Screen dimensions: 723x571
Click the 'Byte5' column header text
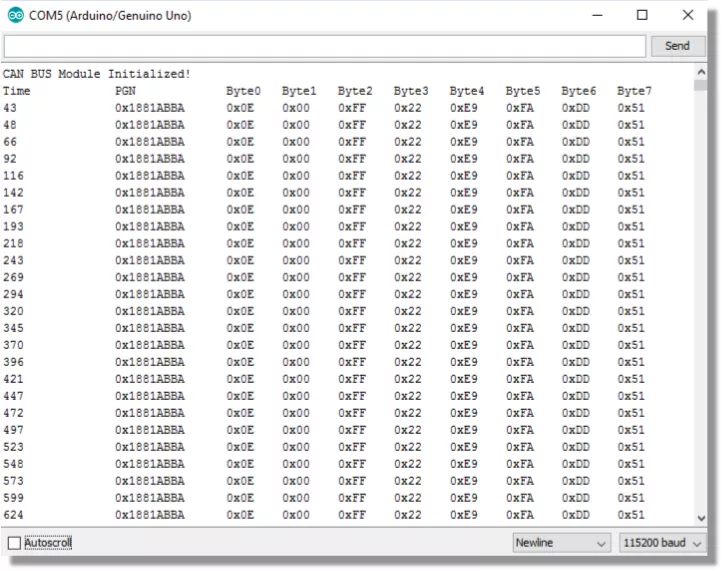click(x=522, y=91)
